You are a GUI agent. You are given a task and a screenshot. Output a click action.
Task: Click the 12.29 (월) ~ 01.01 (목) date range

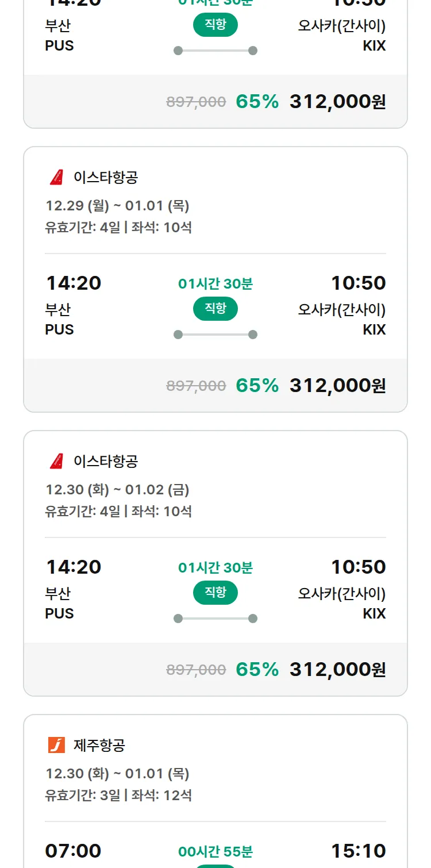click(117, 206)
